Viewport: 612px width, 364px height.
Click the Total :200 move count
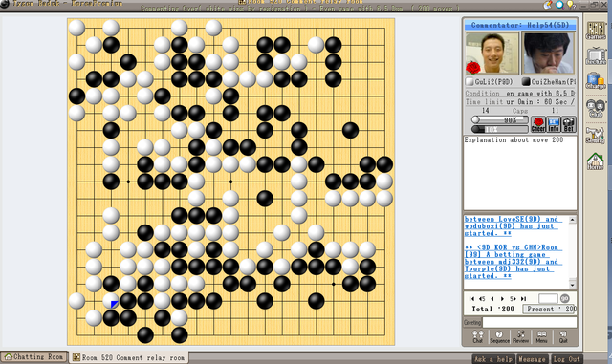click(492, 309)
